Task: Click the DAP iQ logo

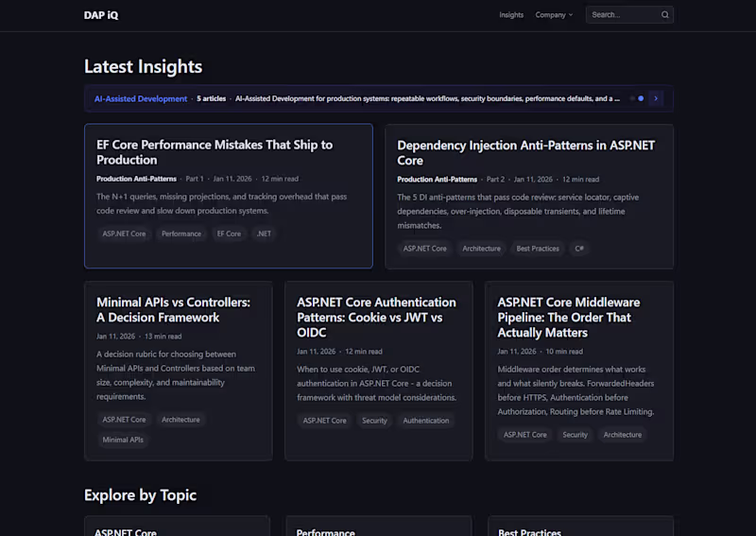Action: coord(101,15)
